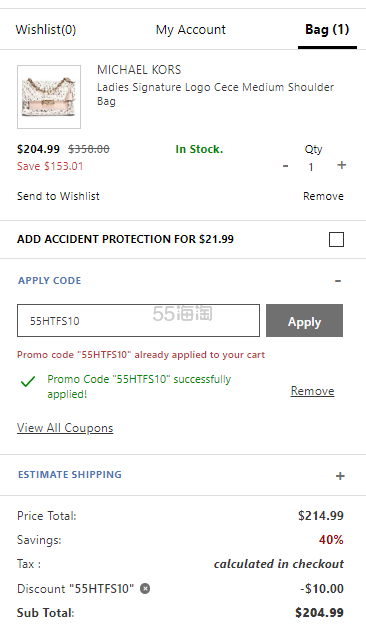The width and height of the screenshot is (366, 626).
Task: Open the Wishlist(0) tab
Action: pos(46,30)
